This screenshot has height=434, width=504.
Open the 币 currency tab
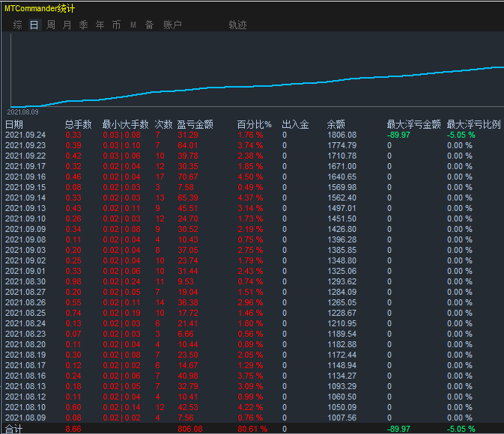click(116, 25)
